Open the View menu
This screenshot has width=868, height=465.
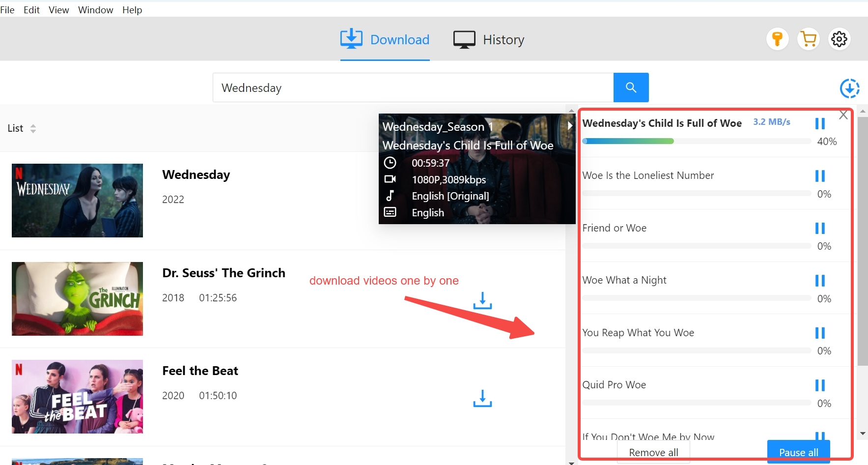pyautogui.click(x=59, y=10)
